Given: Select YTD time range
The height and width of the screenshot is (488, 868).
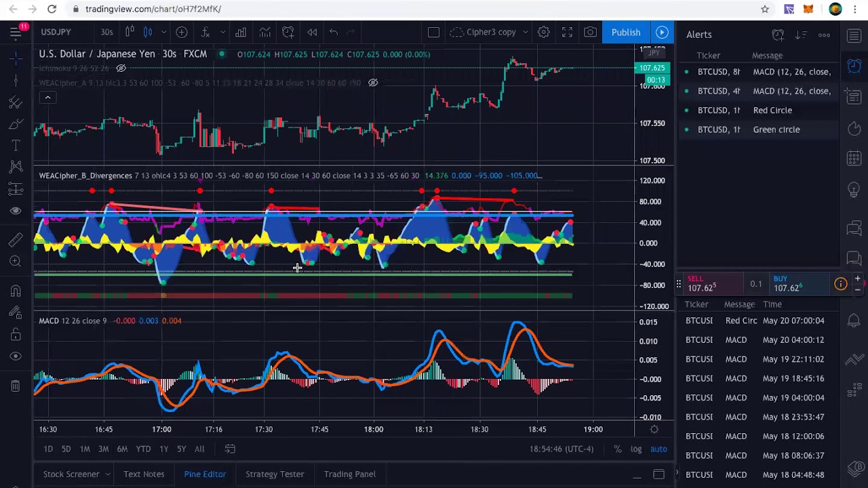Looking at the screenshot, I should point(143,449).
